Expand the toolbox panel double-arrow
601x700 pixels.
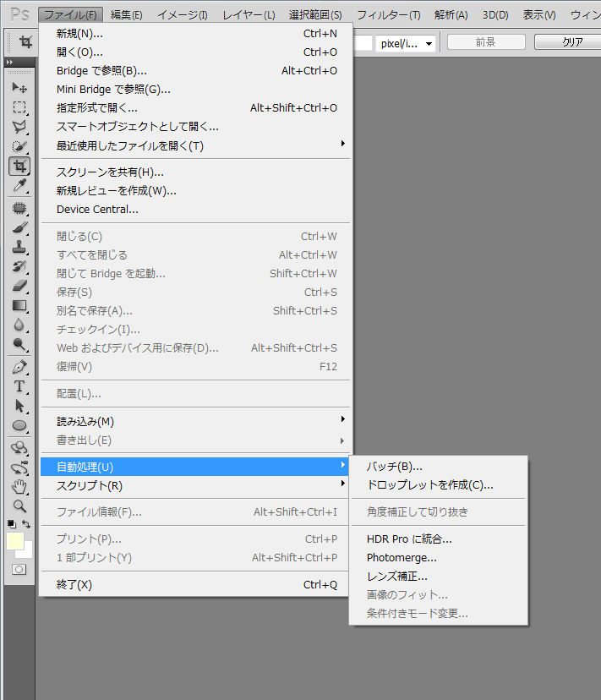click(10, 62)
